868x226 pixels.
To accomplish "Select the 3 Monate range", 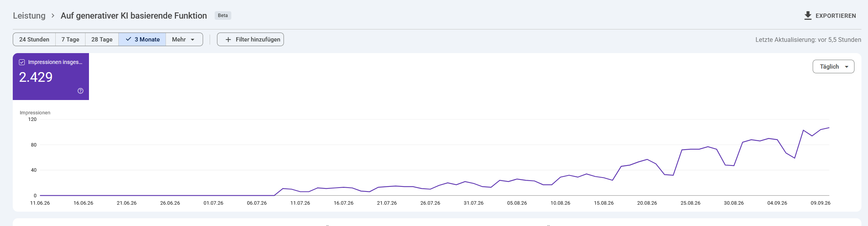I will [x=142, y=40].
